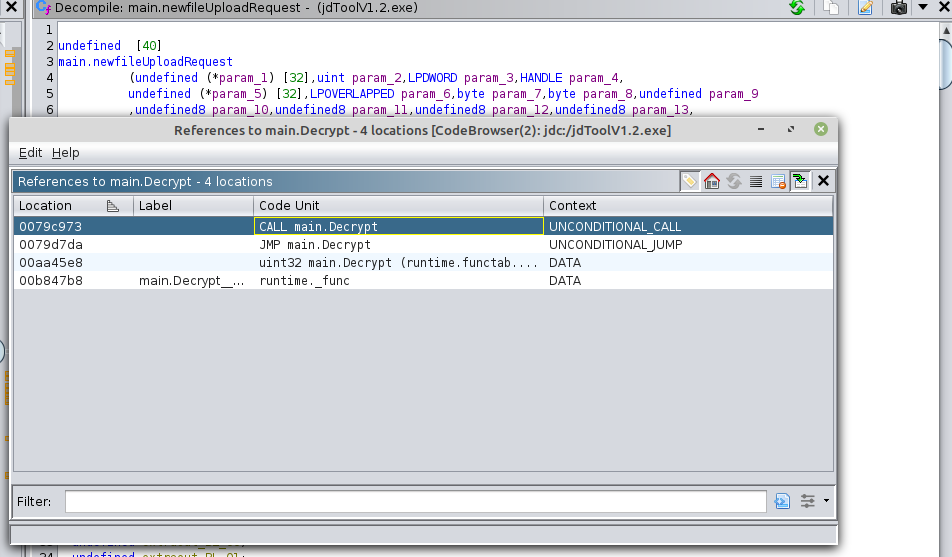This screenshot has width=952, height=557.
Task: Expand the filter options dropdown arrow
Action: tap(826, 501)
